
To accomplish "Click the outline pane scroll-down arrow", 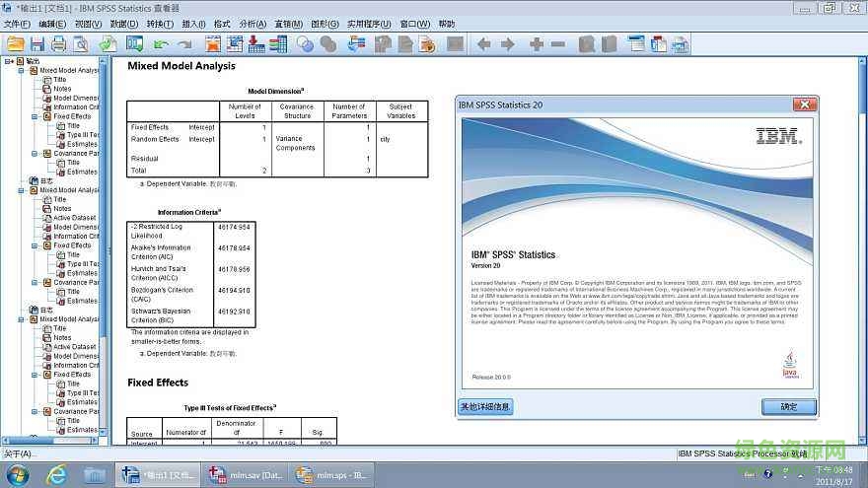I will (x=103, y=433).
